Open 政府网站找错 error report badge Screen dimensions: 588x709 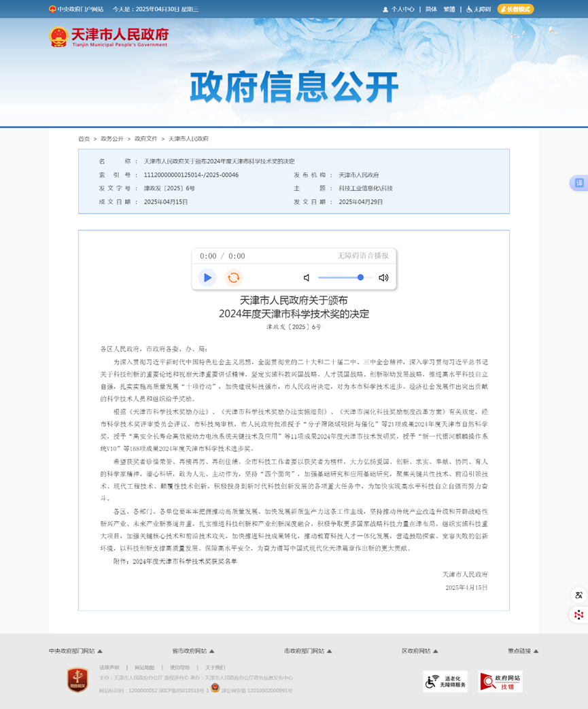point(500,682)
